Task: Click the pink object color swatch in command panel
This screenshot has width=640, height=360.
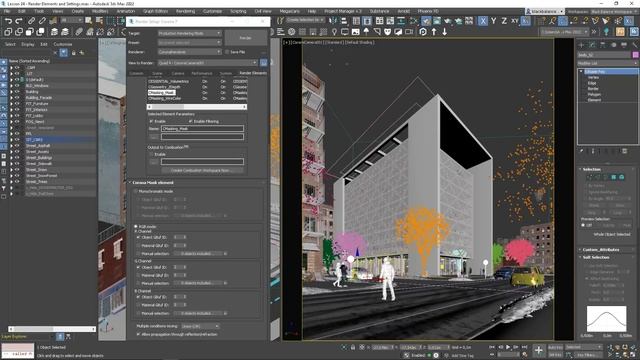Action: [636, 55]
